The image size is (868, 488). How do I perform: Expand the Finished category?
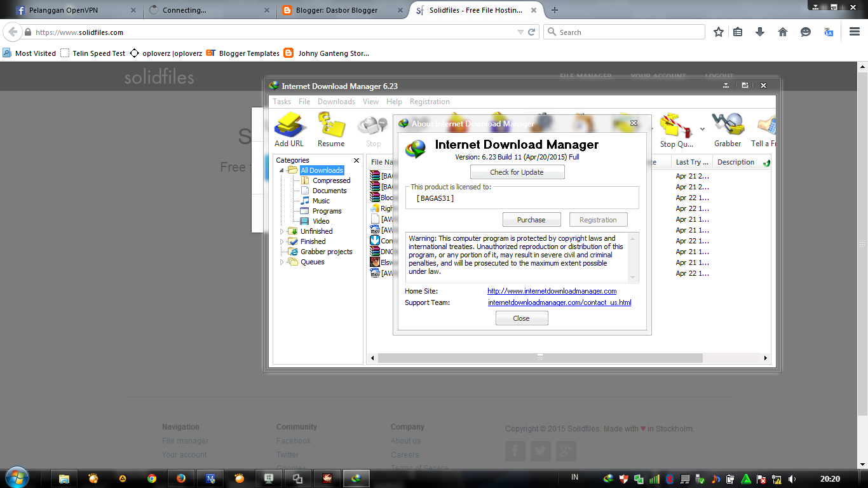(x=282, y=241)
